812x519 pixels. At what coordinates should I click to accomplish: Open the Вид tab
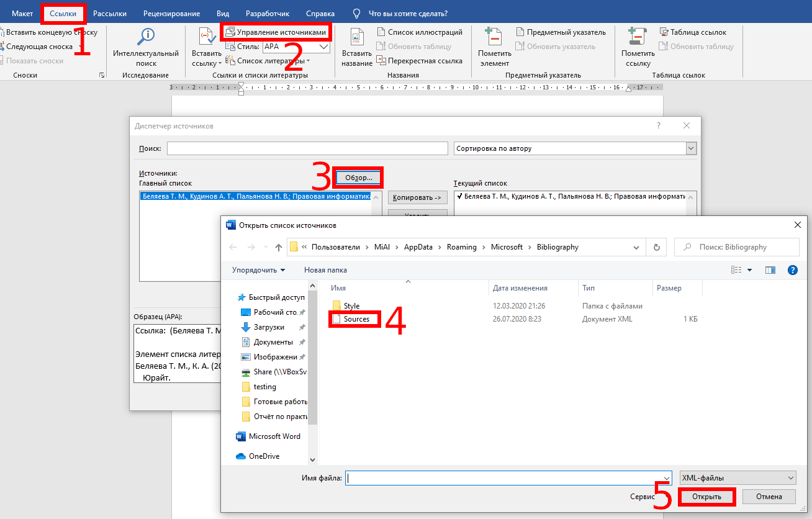223,13
